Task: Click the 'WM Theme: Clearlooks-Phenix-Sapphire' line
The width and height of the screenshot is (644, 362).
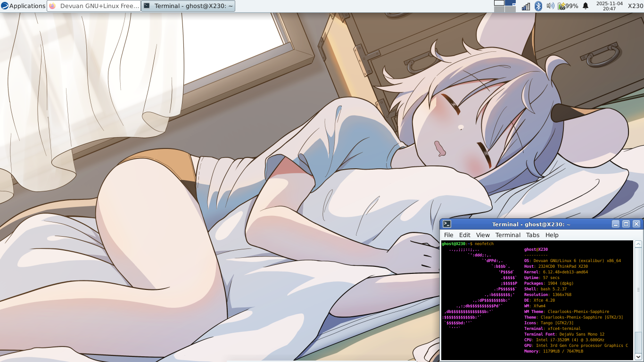Action: tap(567, 312)
